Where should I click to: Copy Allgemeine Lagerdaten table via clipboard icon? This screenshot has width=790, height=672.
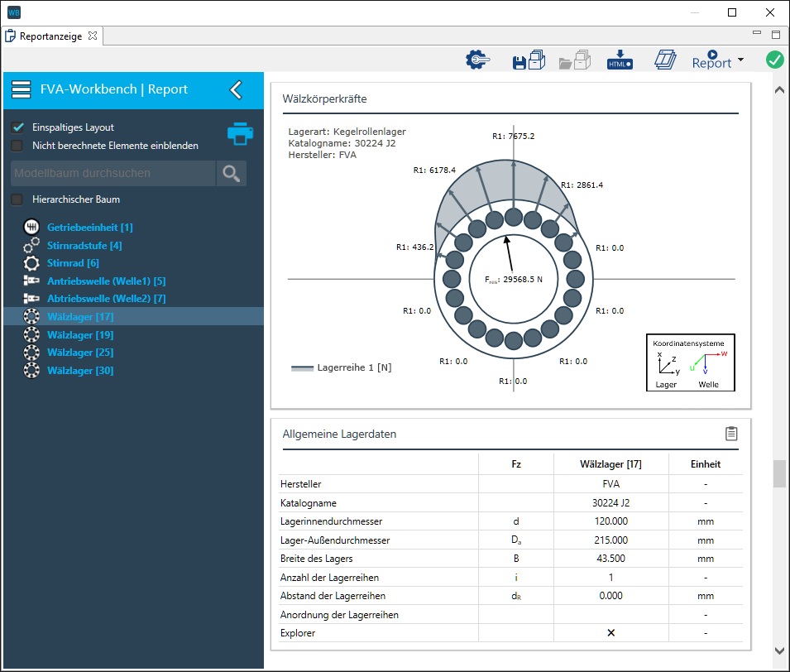coord(730,434)
